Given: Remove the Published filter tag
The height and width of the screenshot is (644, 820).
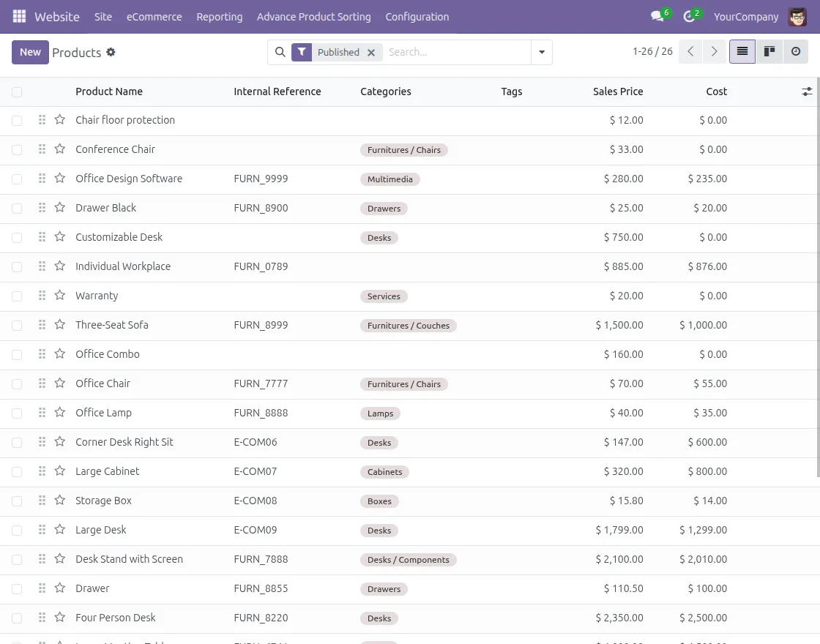Looking at the screenshot, I should pos(371,53).
